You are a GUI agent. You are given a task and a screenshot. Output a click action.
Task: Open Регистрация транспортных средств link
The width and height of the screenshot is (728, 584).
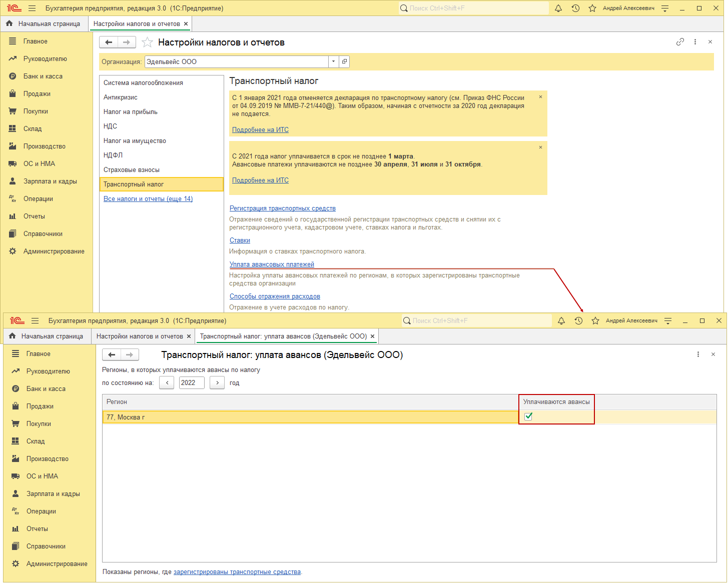283,208
